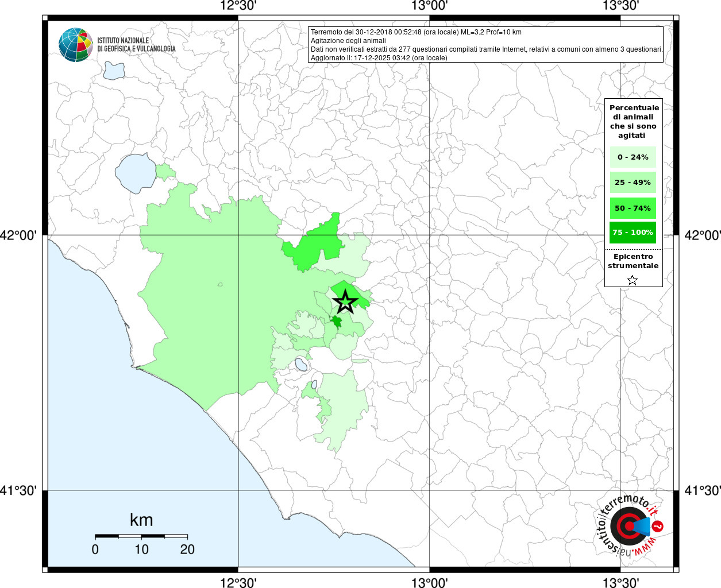This screenshot has width=721, height=588.
Task: Click the haisentitoilterremoto.it circular logo
Action: (x=631, y=527)
